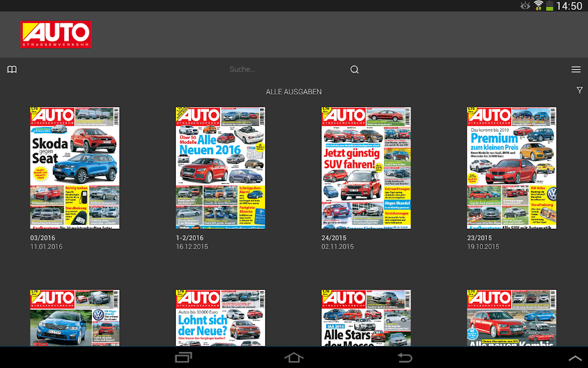Tap the battery status icon
The width and height of the screenshot is (588, 368).
point(550,6)
